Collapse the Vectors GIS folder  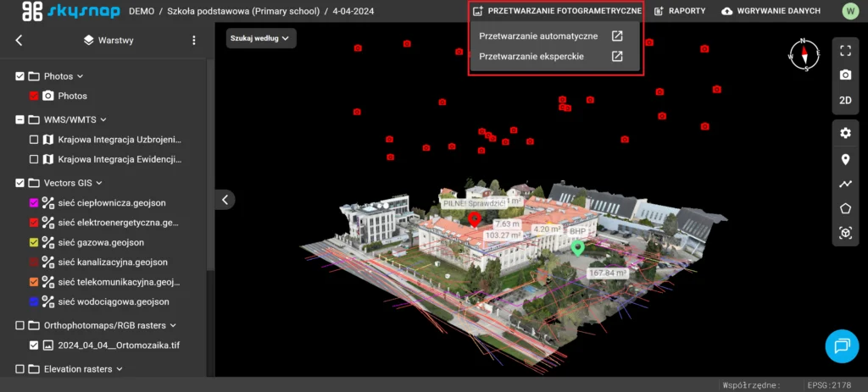98,183
